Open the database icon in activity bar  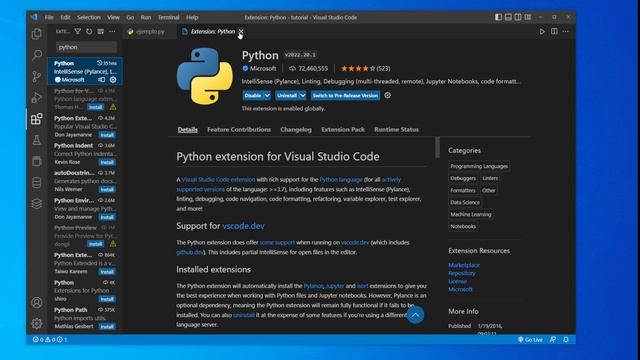coord(36,182)
